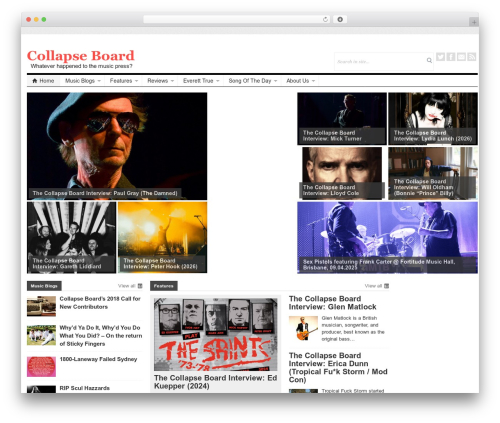Expand the Music Blogs menu arrow
Screen dimensions: 500x423
coord(99,81)
